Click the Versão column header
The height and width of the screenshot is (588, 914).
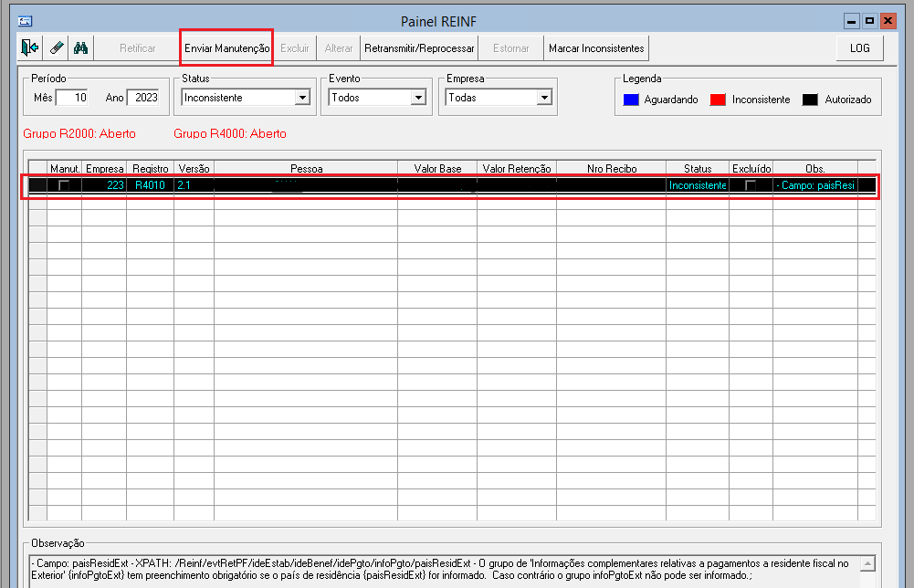(194, 168)
